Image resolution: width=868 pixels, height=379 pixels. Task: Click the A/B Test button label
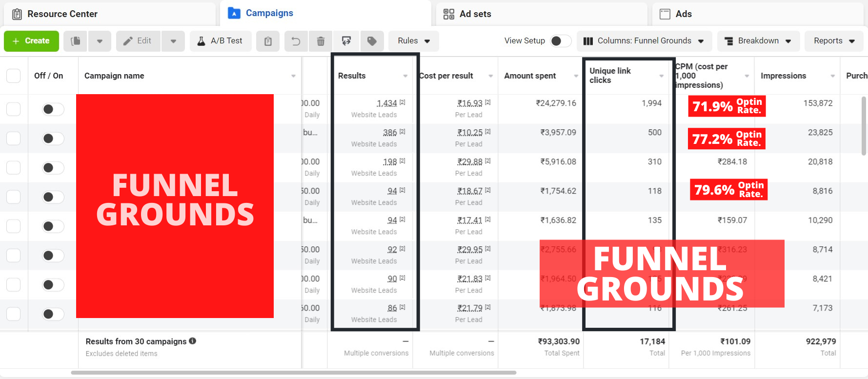coord(226,41)
